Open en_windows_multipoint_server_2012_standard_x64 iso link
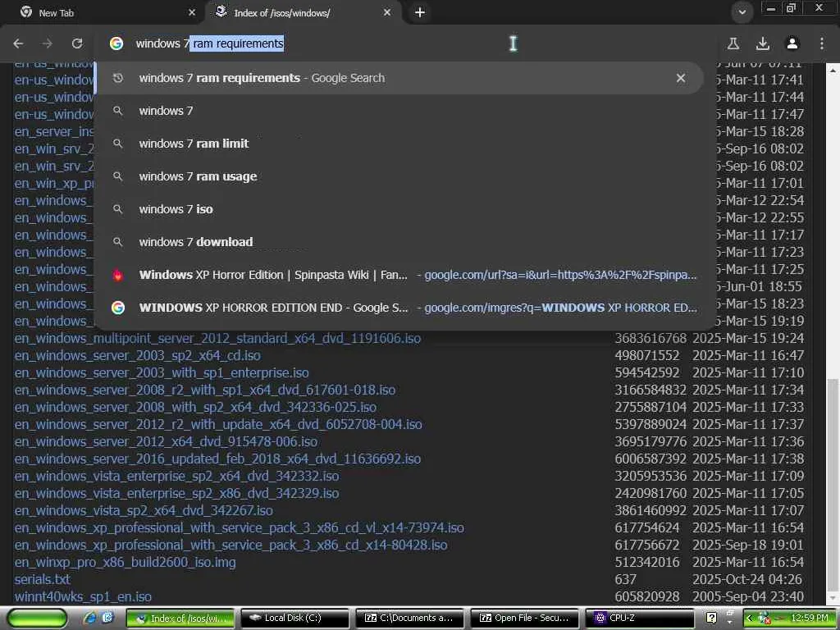 (217, 339)
